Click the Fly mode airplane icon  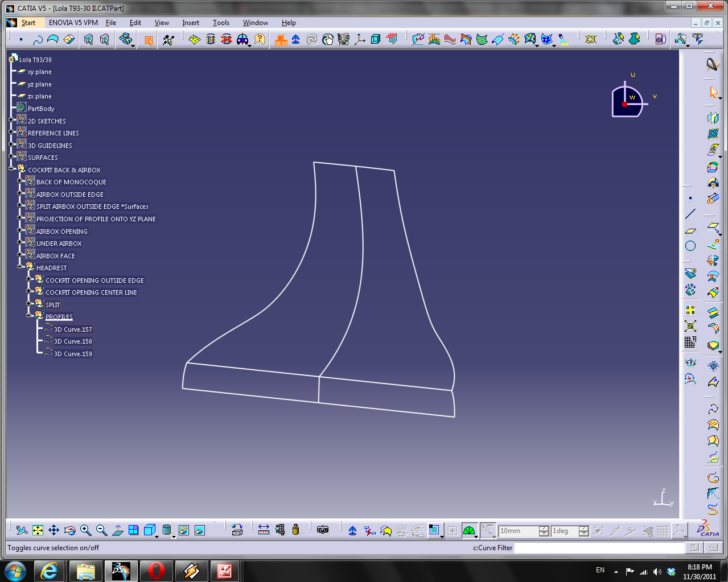pos(22,530)
